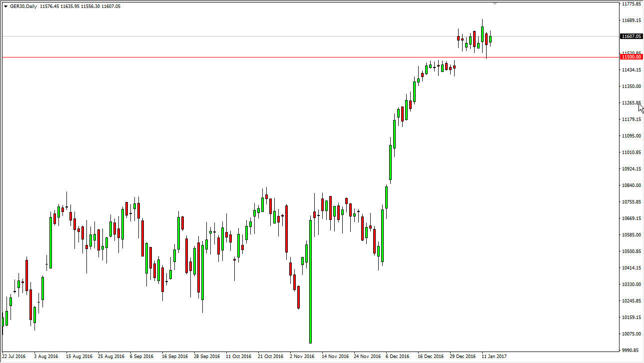Click the 10500.00 price scale label

[x=632, y=251]
